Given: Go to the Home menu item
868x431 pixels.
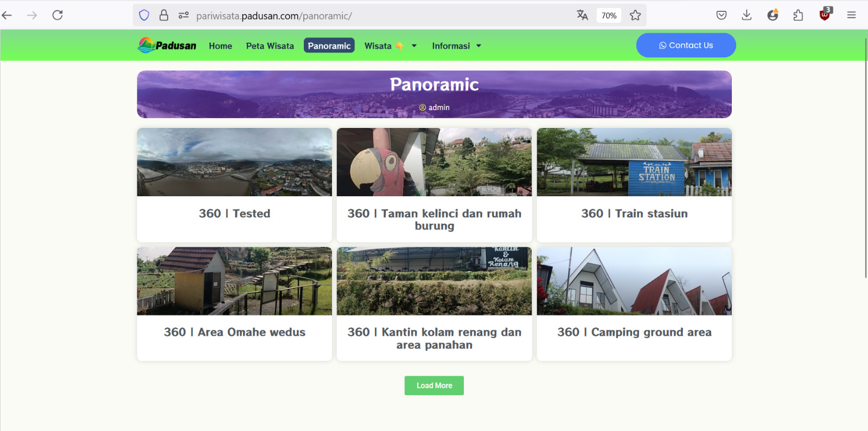Looking at the screenshot, I should pyautogui.click(x=220, y=46).
